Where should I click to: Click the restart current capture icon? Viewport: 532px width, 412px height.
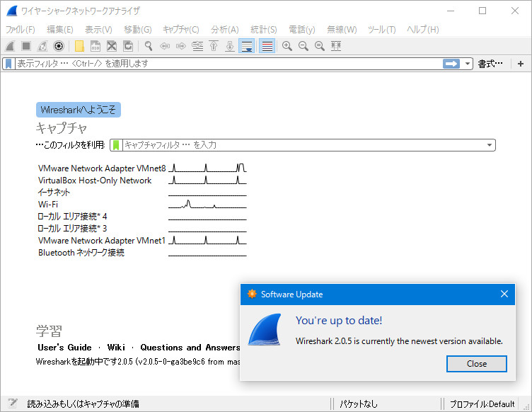42,46
